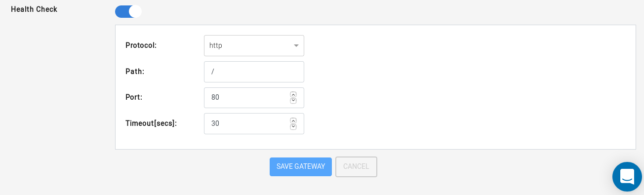Expand the Protocol dropdown arrow

pyautogui.click(x=296, y=46)
